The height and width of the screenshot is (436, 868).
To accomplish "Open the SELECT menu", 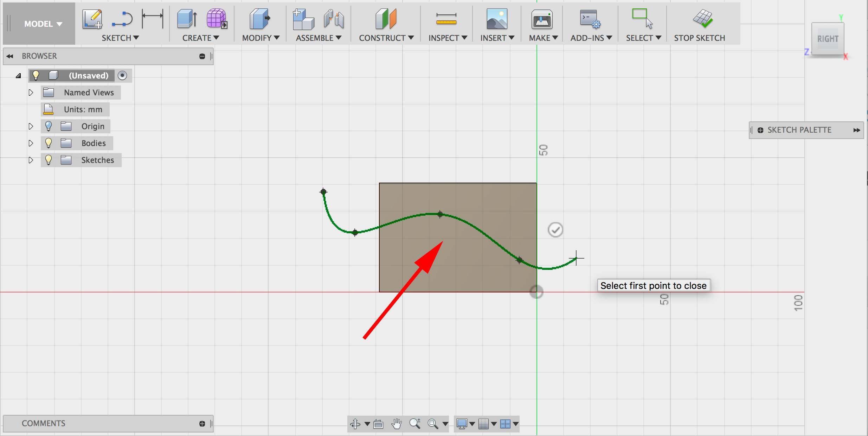I will (643, 38).
